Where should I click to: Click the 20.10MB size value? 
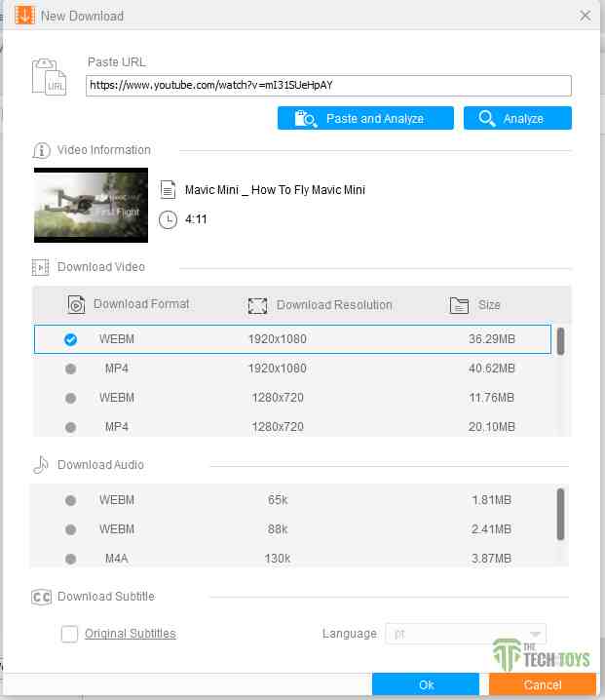click(492, 427)
